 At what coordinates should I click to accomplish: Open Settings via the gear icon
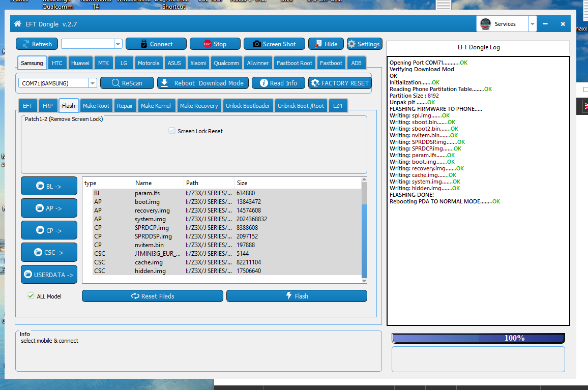[351, 44]
